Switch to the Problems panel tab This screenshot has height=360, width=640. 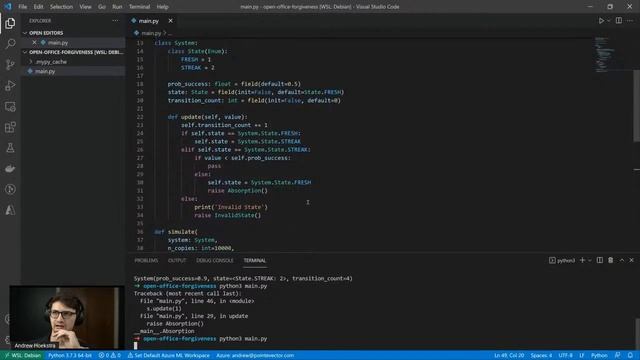[146, 260]
